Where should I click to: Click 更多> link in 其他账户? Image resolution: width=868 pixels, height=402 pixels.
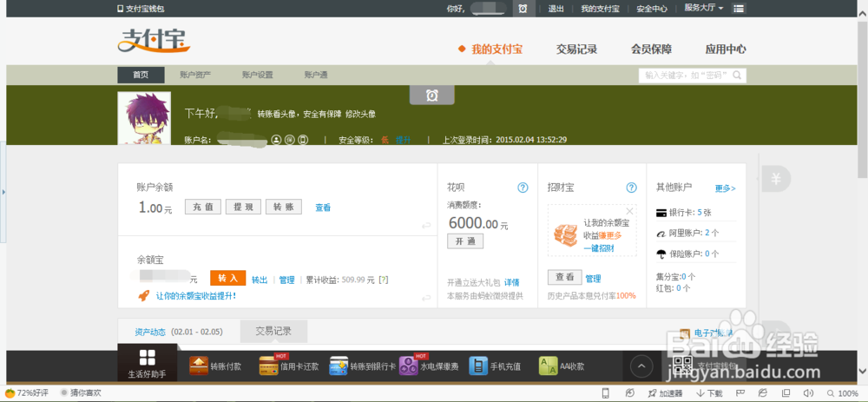click(725, 188)
